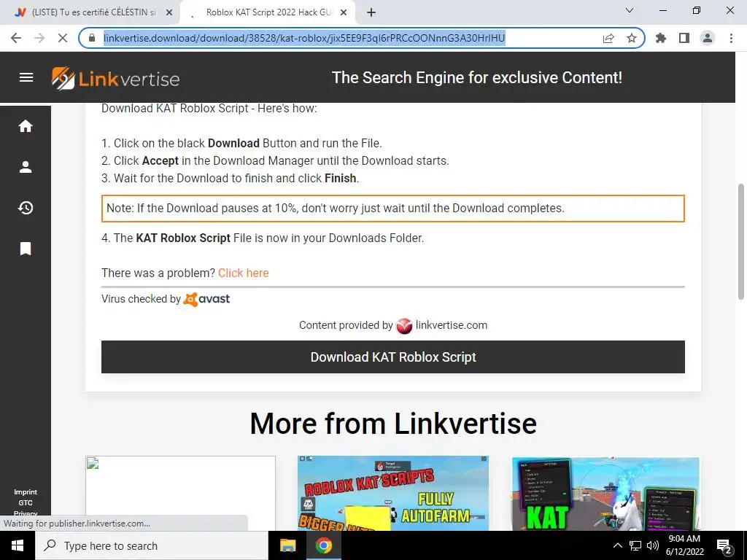Click the address bar URL

point(304,38)
